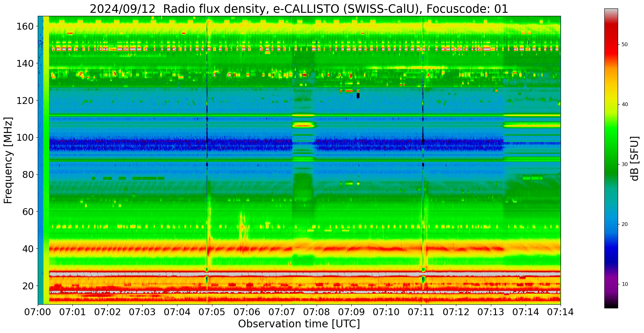Click the colorbar tick label 10

click(625, 284)
